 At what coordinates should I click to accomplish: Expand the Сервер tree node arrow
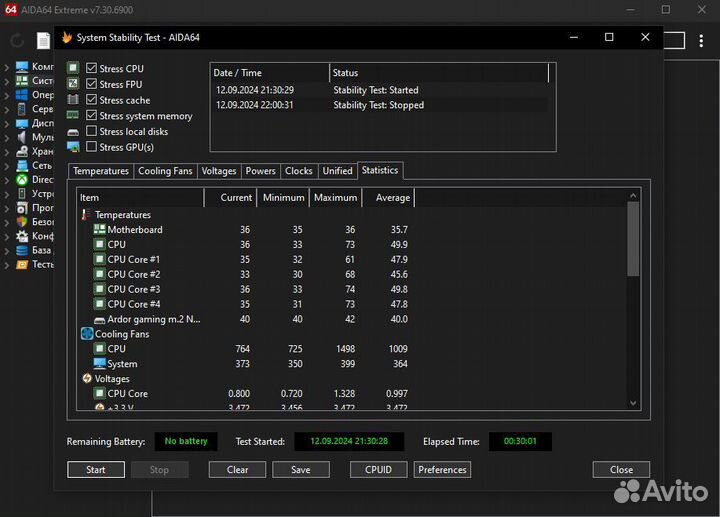pyautogui.click(x=6, y=109)
